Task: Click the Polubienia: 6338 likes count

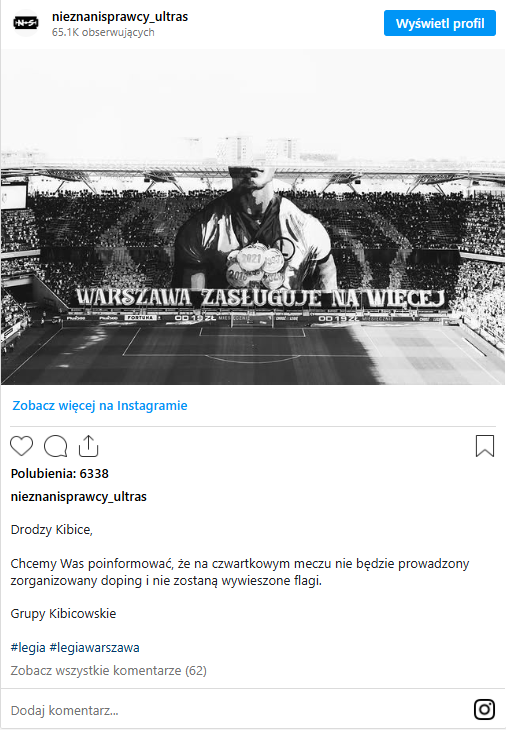Action: 60,473
